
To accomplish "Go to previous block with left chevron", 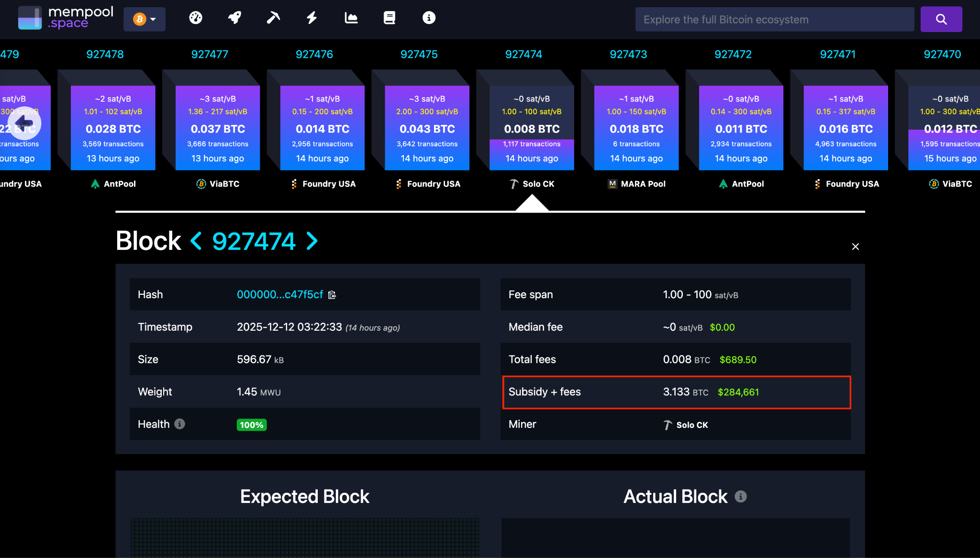I will coord(196,241).
